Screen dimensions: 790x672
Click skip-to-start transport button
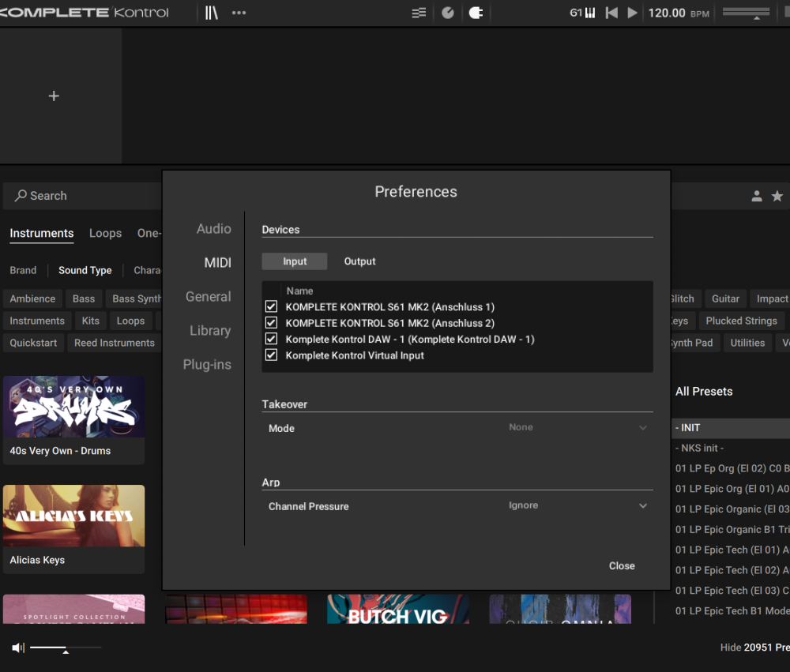click(611, 13)
